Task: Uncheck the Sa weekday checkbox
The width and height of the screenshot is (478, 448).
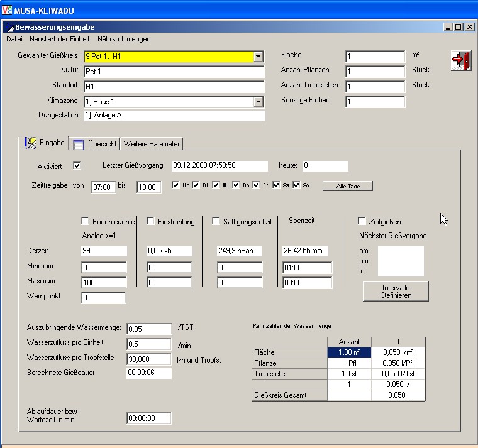Action: [x=276, y=185]
